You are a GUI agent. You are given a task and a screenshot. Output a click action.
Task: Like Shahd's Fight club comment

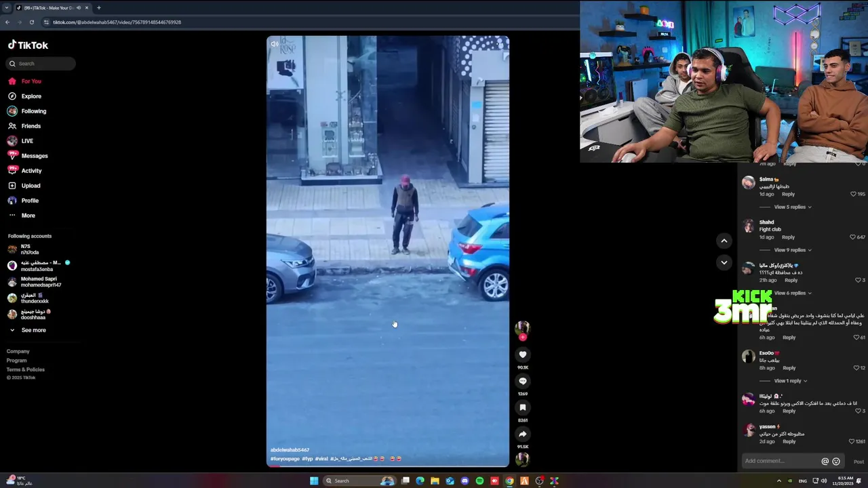pos(852,237)
